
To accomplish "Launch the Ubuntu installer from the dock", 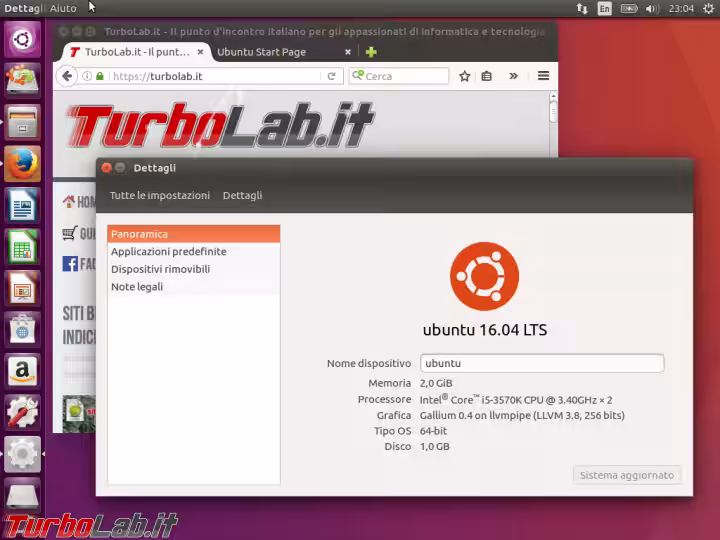I will click(x=22, y=80).
